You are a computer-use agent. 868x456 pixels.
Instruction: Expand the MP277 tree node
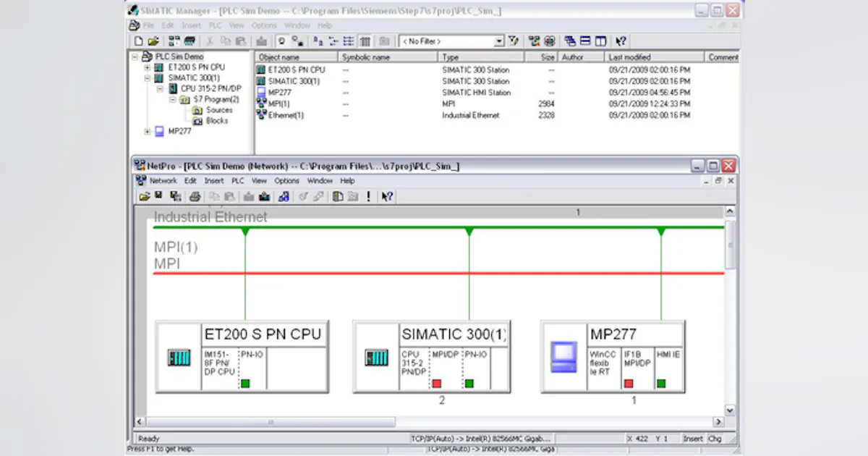pyautogui.click(x=148, y=132)
